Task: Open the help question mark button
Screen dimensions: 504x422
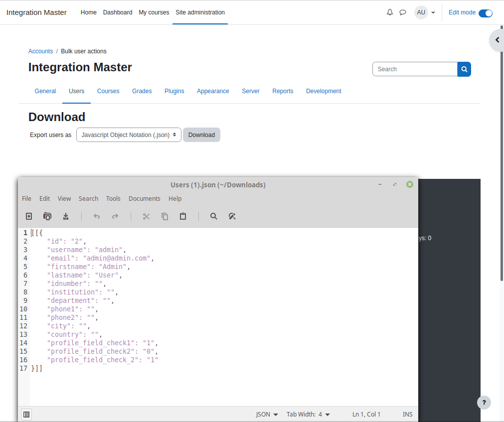Action: (484, 403)
